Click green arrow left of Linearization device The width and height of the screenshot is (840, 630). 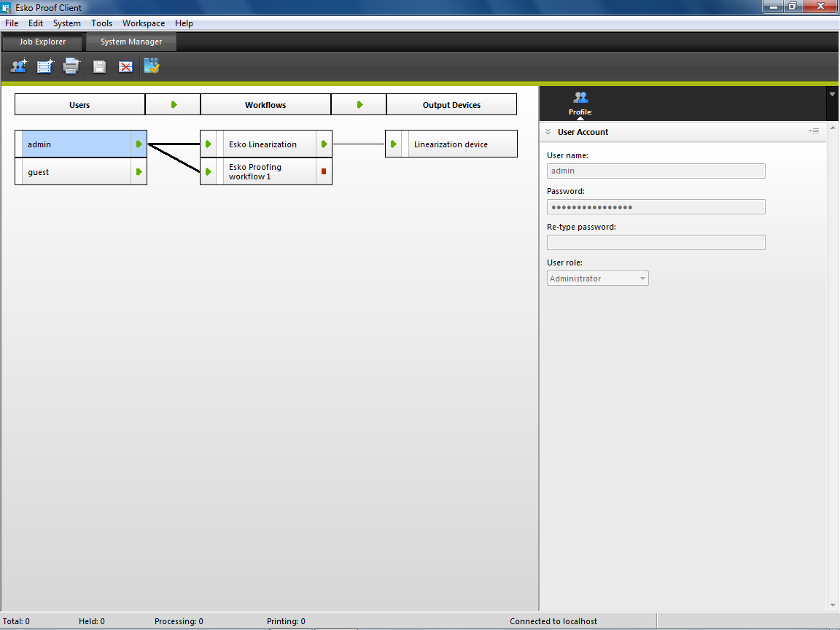394,144
